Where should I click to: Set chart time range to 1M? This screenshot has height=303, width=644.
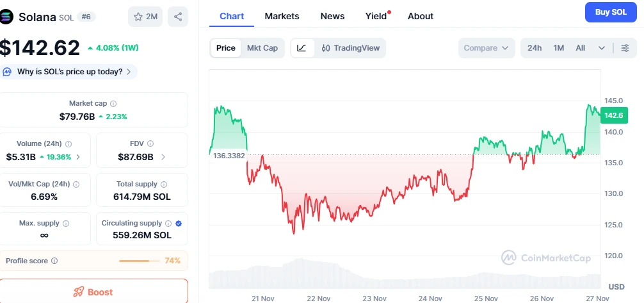coord(559,48)
